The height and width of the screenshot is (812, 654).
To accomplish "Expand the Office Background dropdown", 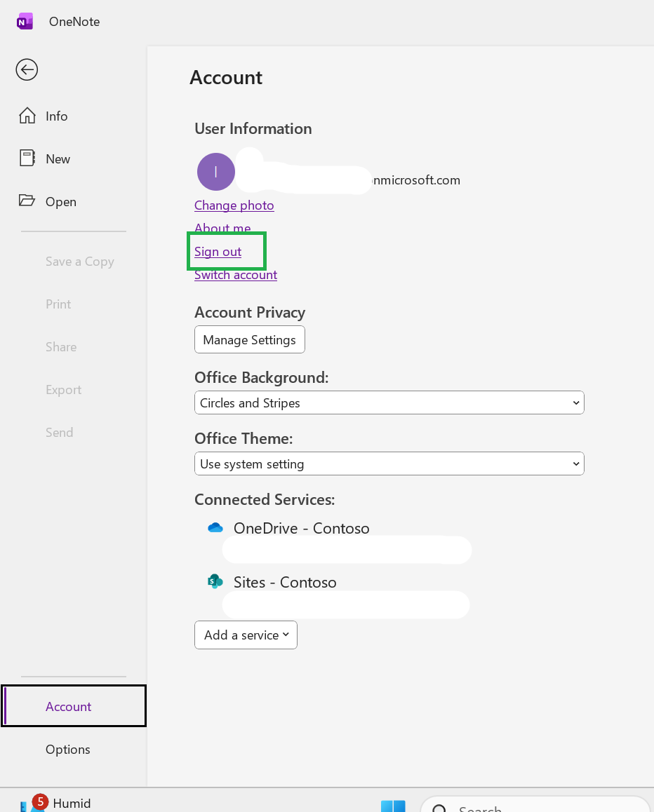I will tap(389, 403).
